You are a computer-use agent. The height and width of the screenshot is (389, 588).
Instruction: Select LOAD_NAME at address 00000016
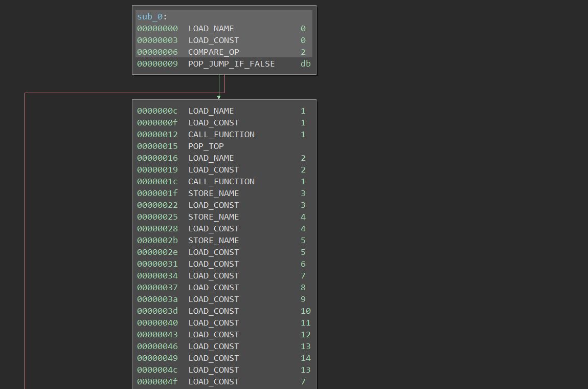point(211,158)
